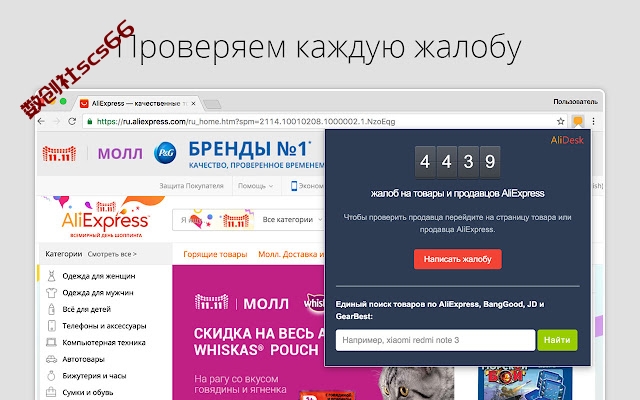640x400 pixels.
Task: Click the Написать жалобу button
Action: coord(458,259)
